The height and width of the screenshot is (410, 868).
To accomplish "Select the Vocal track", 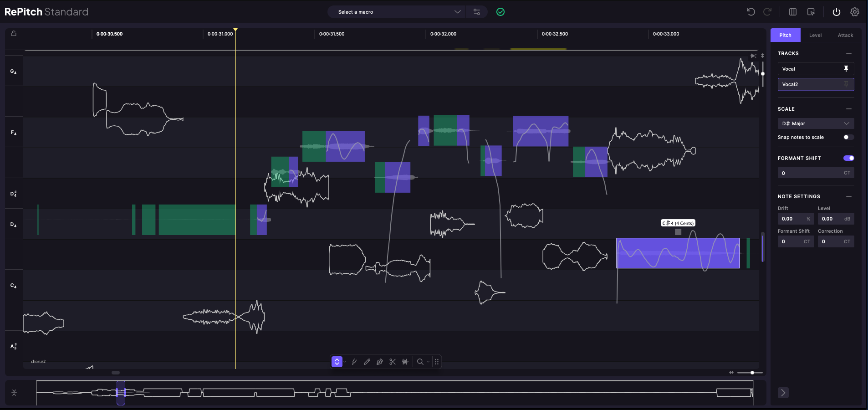I will (x=808, y=69).
